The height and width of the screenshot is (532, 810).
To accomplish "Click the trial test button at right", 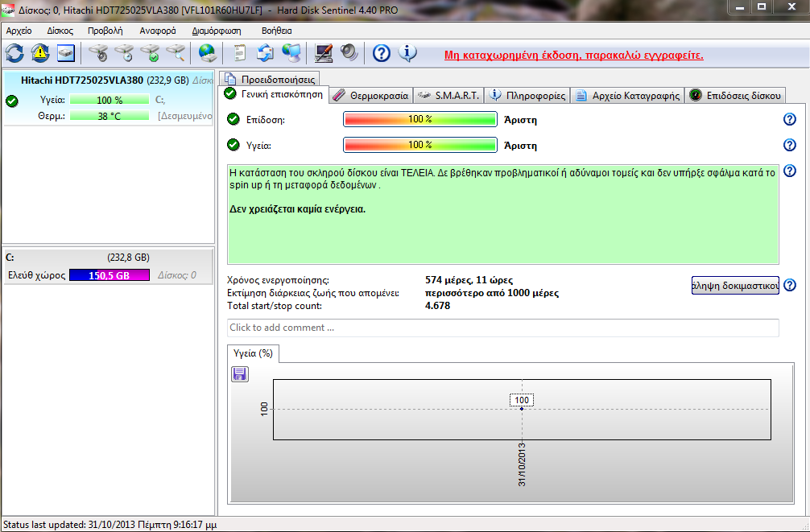I will point(735,285).
